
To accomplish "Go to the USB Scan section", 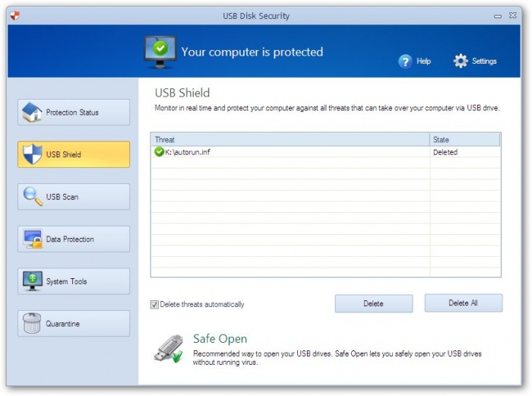I will tap(74, 196).
